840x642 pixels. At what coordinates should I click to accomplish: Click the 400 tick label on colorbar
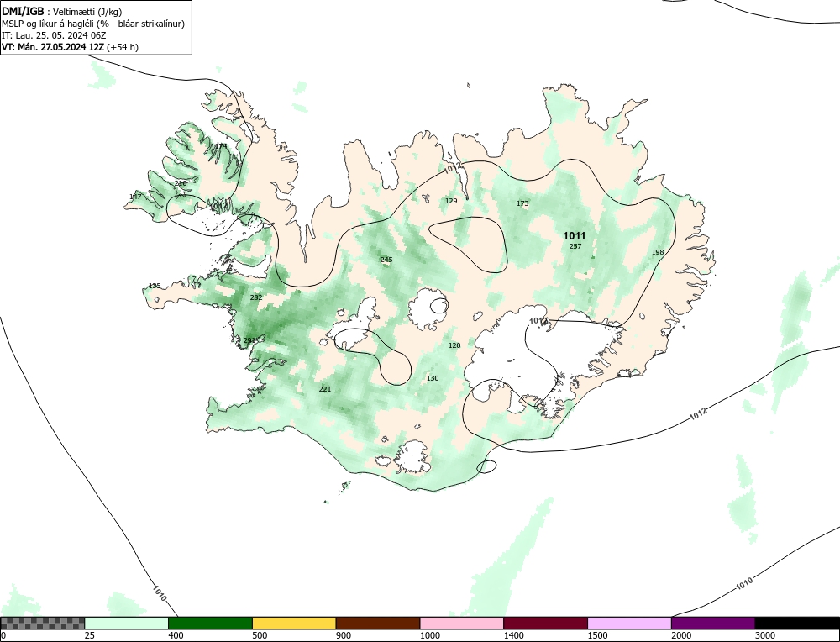point(176,635)
